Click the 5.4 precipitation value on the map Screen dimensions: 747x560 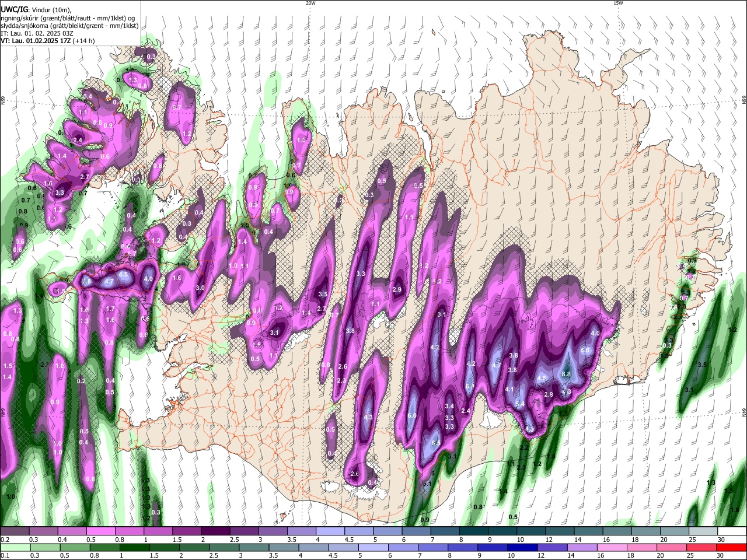tap(520, 404)
